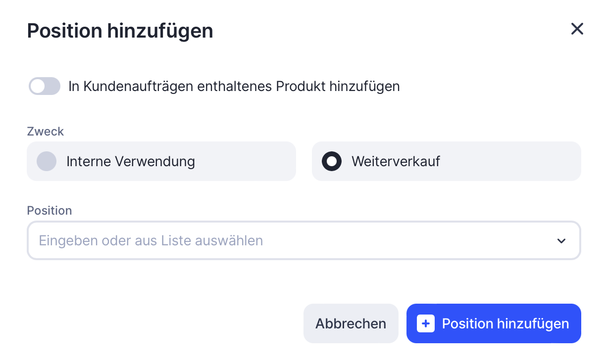Viewport: 605px width, 364px height.
Task: Click the plus icon in the add button
Action: point(426,324)
